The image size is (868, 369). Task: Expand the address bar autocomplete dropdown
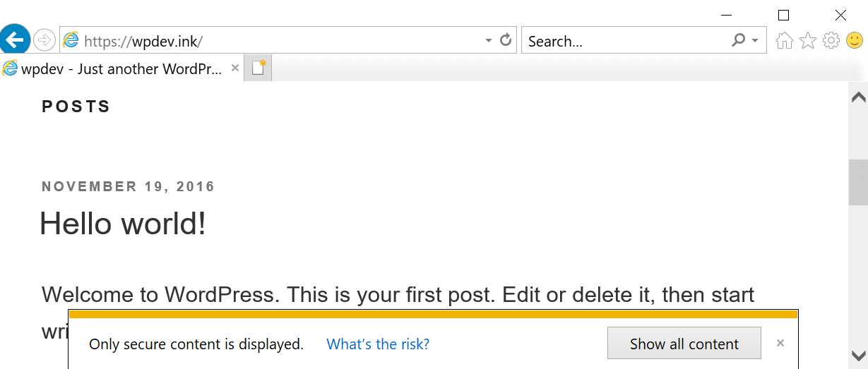point(489,41)
